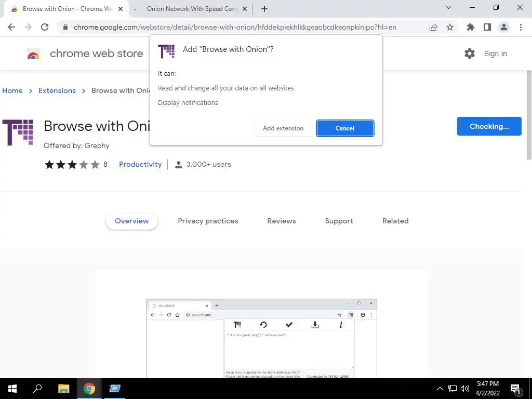Click the padlock site info icon
The image size is (532, 399).
click(x=65, y=27)
